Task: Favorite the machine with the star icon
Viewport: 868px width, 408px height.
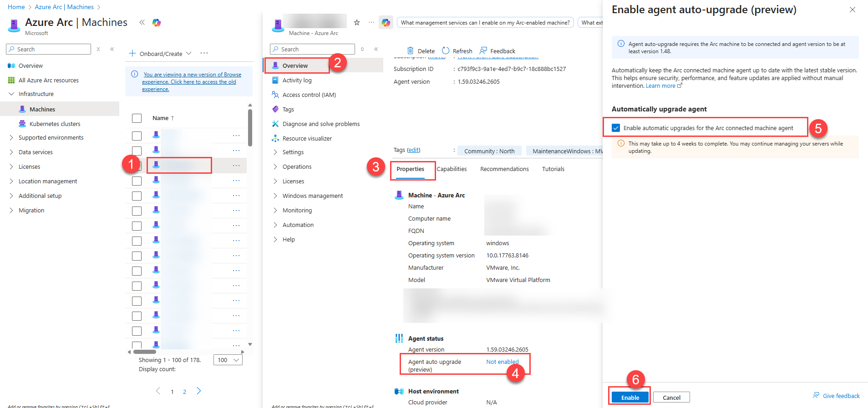Action: (357, 23)
